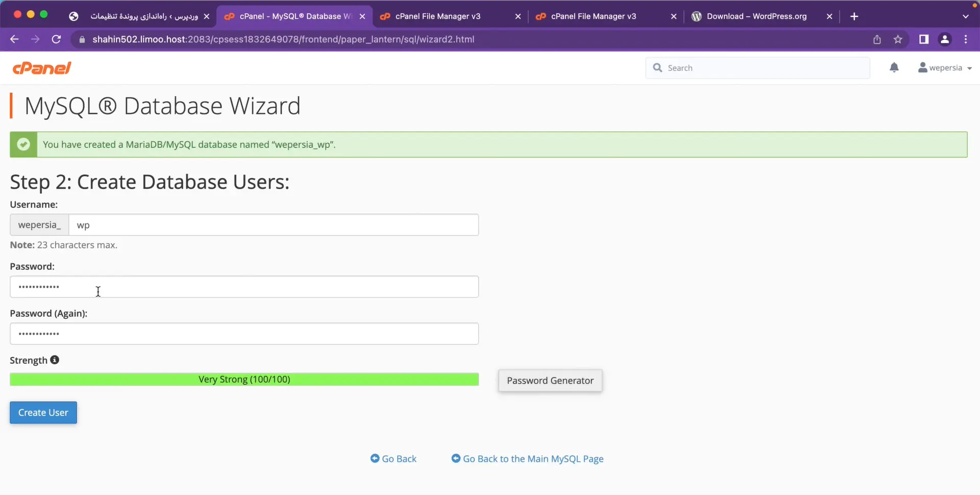Open the notifications bell

pos(894,67)
